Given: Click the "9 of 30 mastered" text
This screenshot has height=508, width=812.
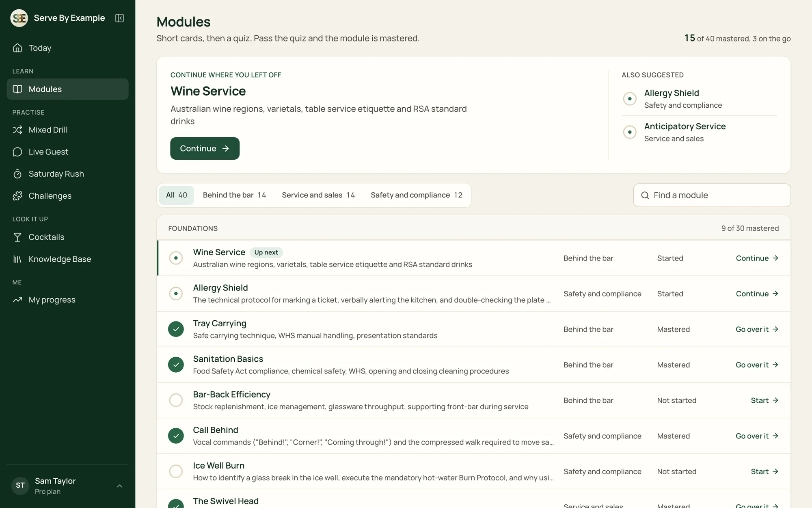Looking at the screenshot, I should tap(750, 228).
